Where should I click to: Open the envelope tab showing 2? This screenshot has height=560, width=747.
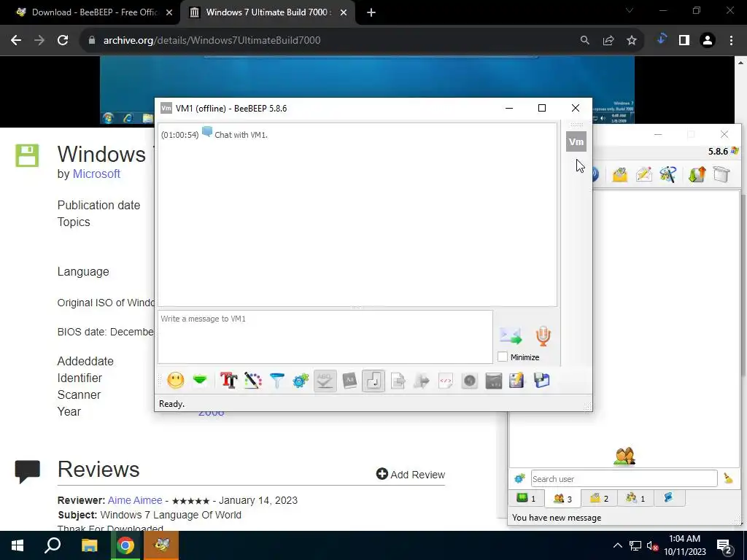pos(600,498)
